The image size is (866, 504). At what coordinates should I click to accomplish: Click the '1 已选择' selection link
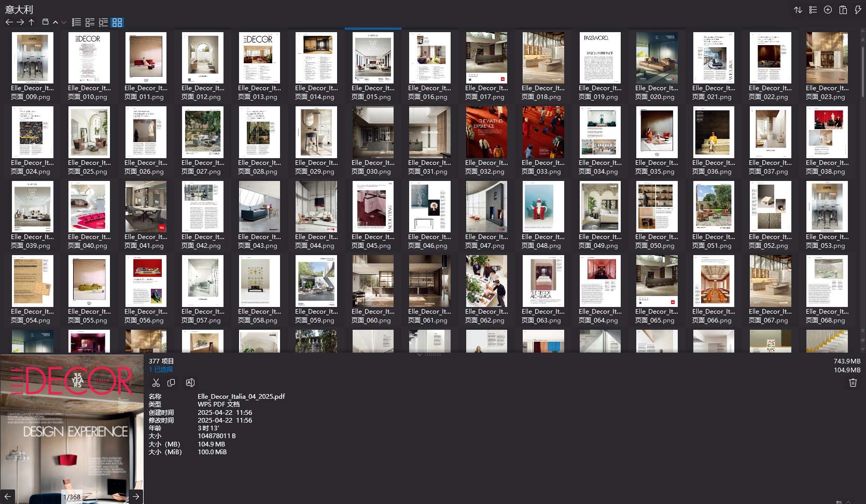[161, 369]
